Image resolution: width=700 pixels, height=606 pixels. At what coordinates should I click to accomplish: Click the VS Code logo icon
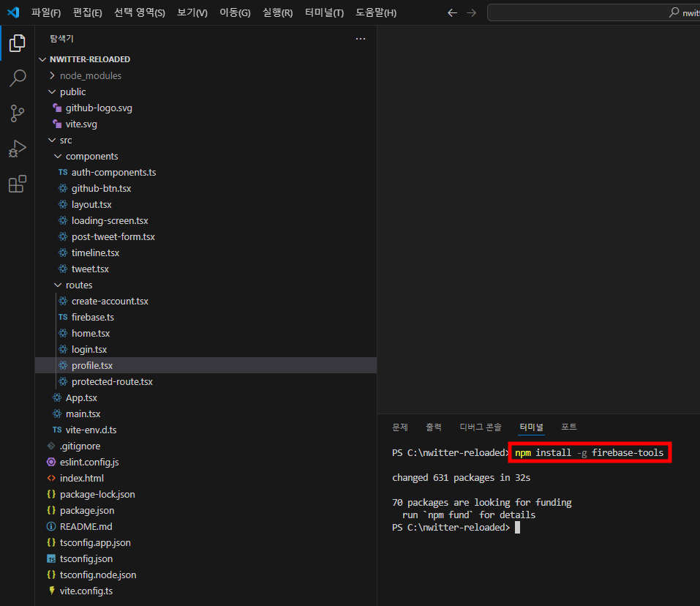pos(13,12)
